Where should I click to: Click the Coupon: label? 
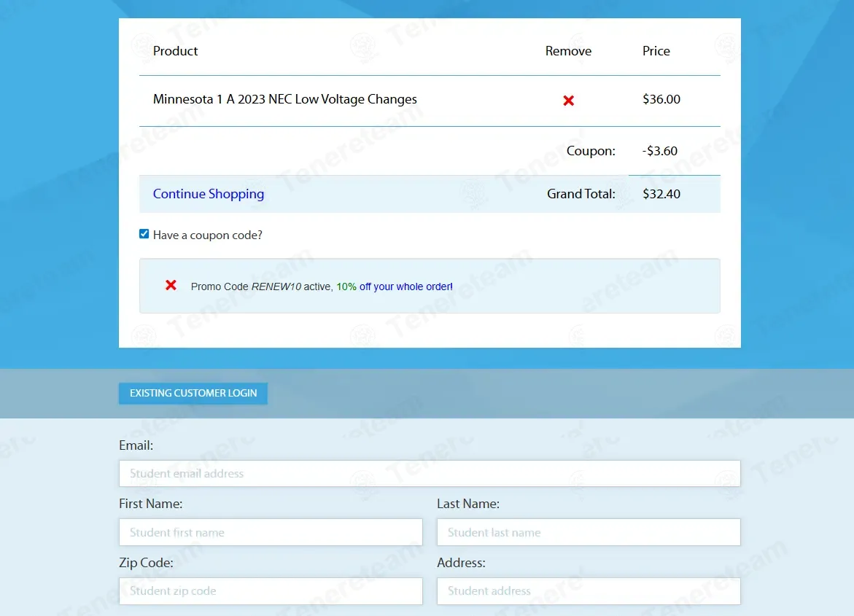click(591, 151)
